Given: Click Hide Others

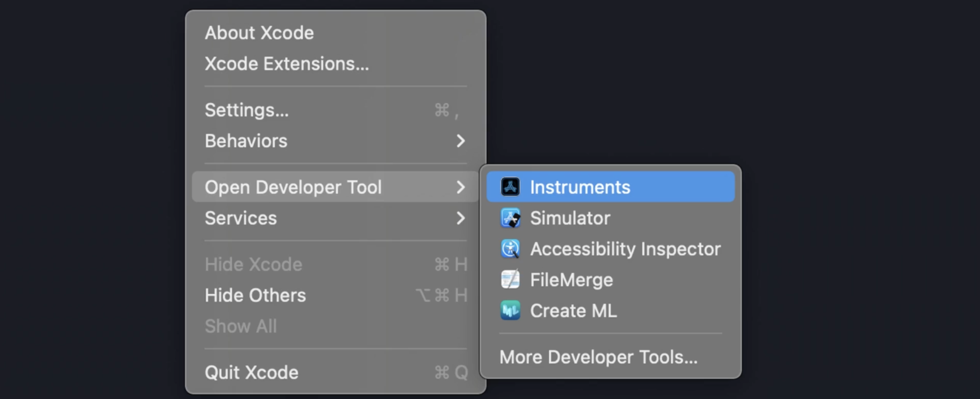Looking at the screenshot, I should (255, 295).
